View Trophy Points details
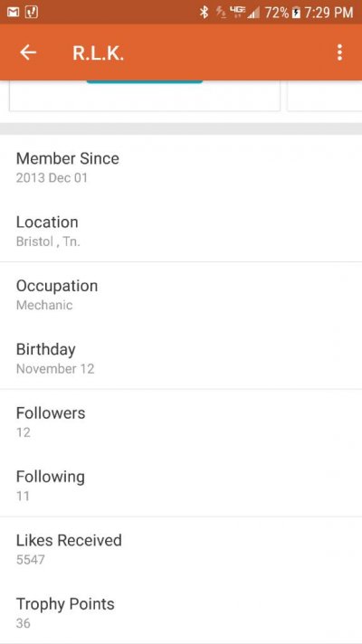Screen dimensions: 362x644 pyautogui.click(x=181, y=612)
